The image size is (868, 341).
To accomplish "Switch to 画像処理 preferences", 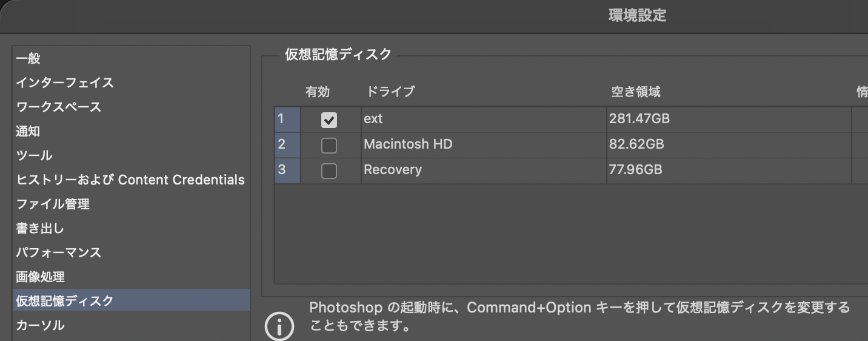I will [131, 277].
